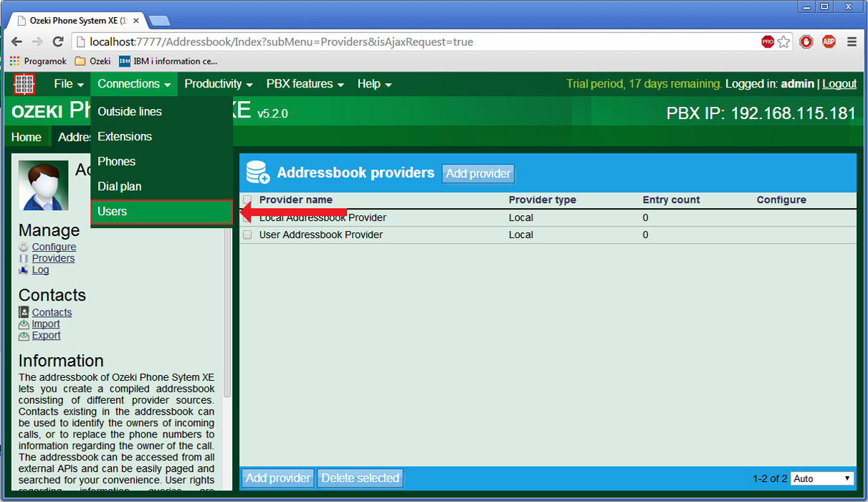Click the Export icon in Contacts

pos(24,336)
